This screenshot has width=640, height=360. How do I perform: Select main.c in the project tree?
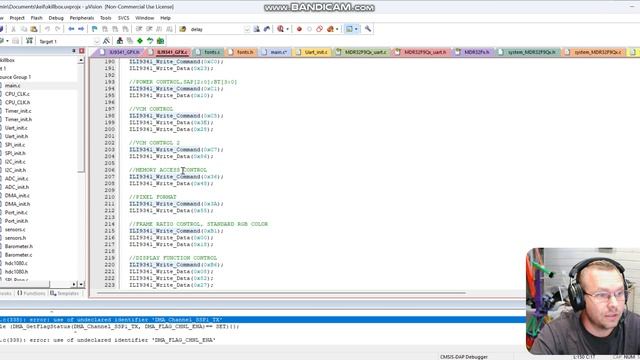(12, 85)
